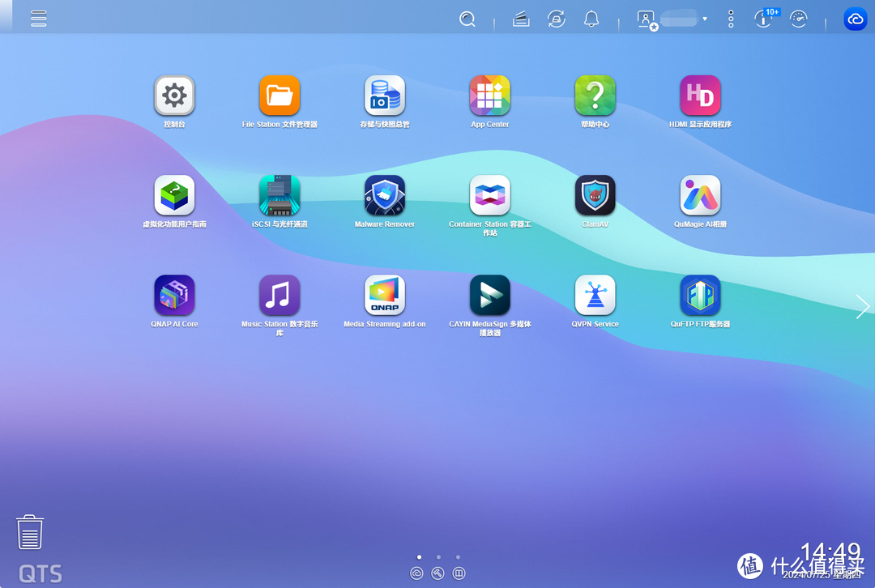875x588 pixels.
Task: Open HDMI 显示应用程序
Action: [x=700, y=96]
